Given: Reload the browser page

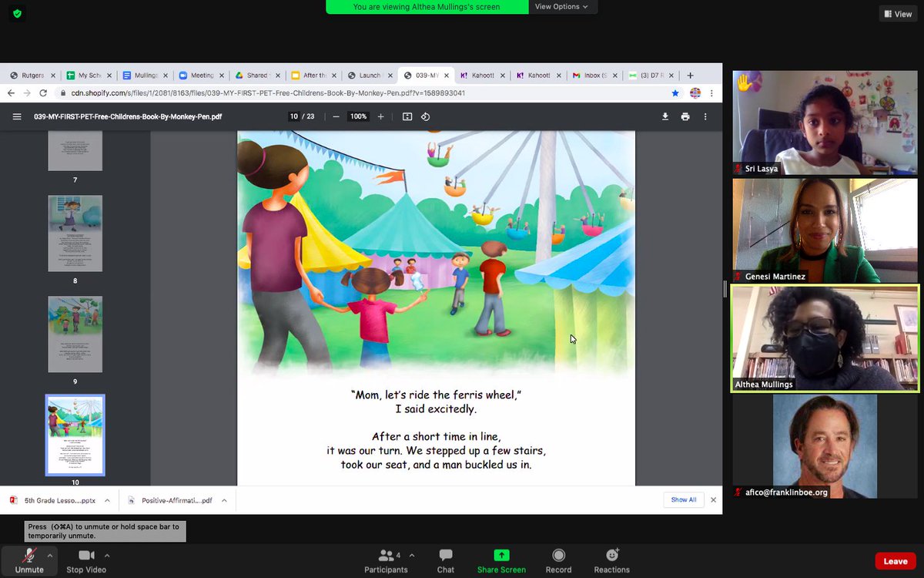Looking at the screenshot, I should coord(45,92).
